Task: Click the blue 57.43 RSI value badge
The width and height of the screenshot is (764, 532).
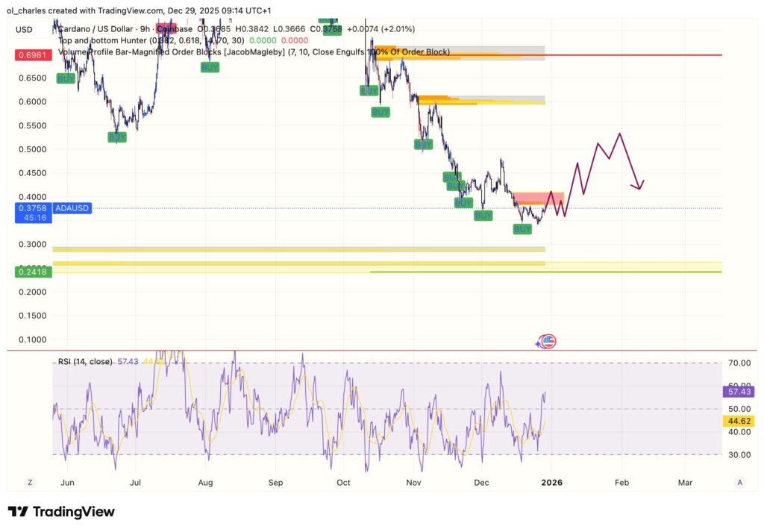Action: click(737, 391)
